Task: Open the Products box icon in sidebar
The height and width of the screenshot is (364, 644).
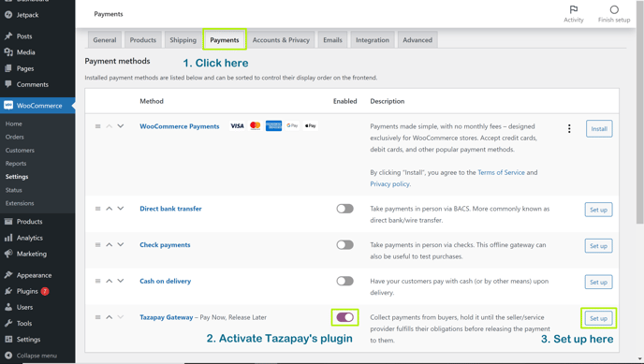Action: pyautogui.click(x=8, y=222)
